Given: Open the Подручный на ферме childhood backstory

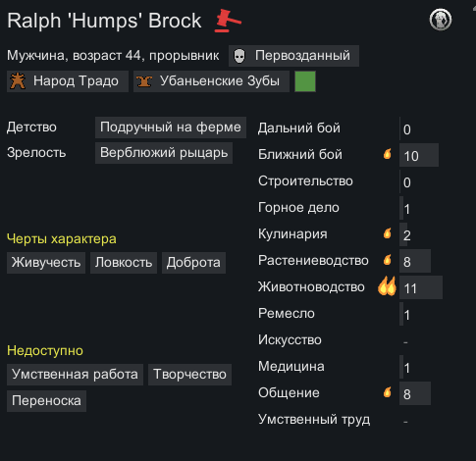Looking at the screenshot, I should 171,128.
